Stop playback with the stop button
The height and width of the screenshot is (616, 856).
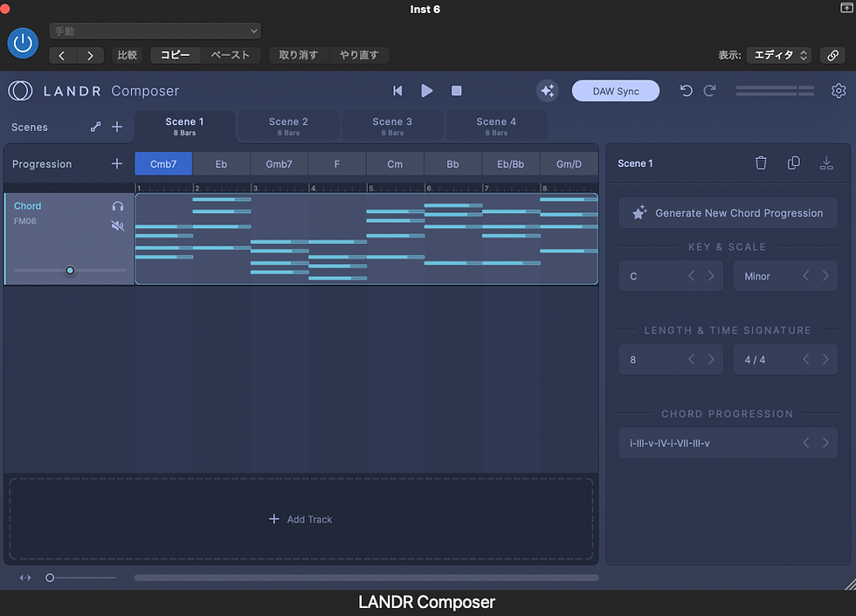click(456, 91)
